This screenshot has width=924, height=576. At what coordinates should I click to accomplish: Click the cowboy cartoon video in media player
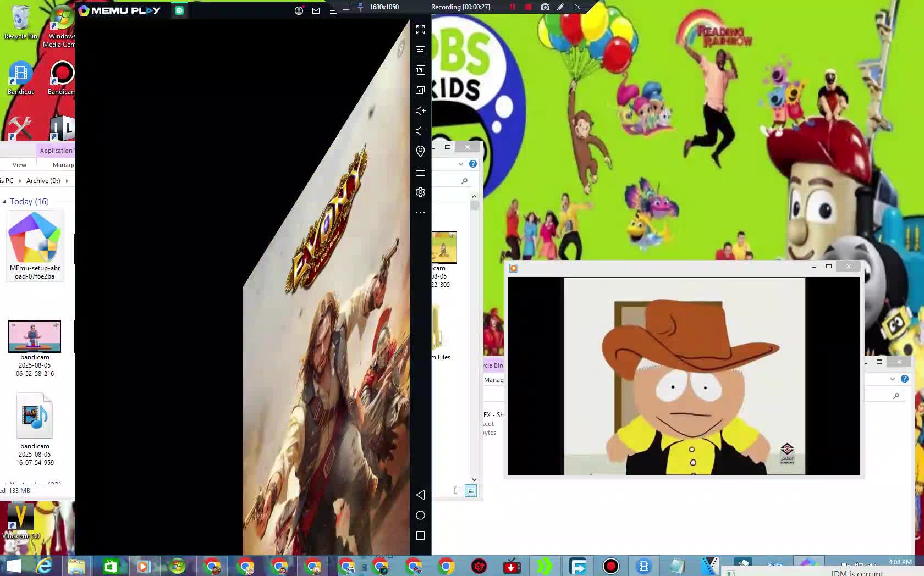(x=684, y=376)
